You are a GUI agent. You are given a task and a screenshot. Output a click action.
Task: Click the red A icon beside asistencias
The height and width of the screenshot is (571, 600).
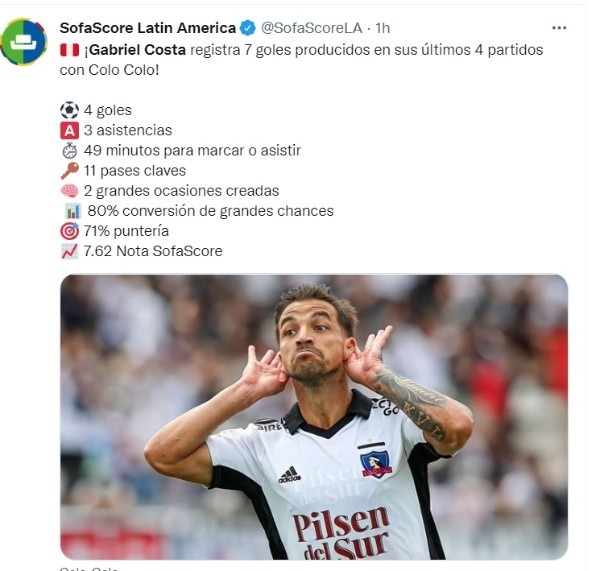(x=70, y=131)
